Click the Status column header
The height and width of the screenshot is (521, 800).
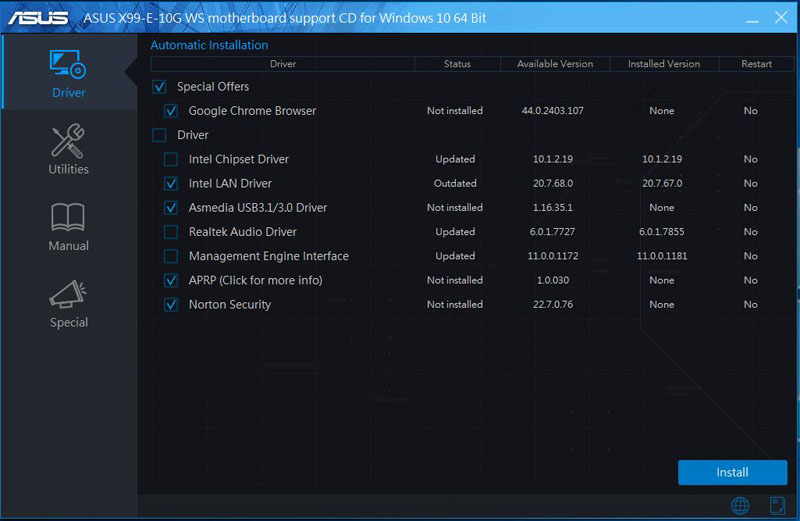pos(457,64)
